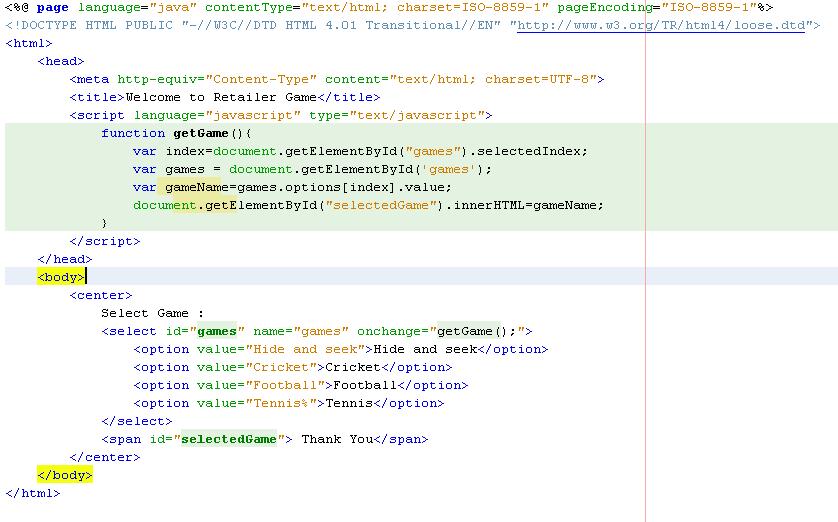
Task: Click the closing </html> tag
Action: point(33,493)
